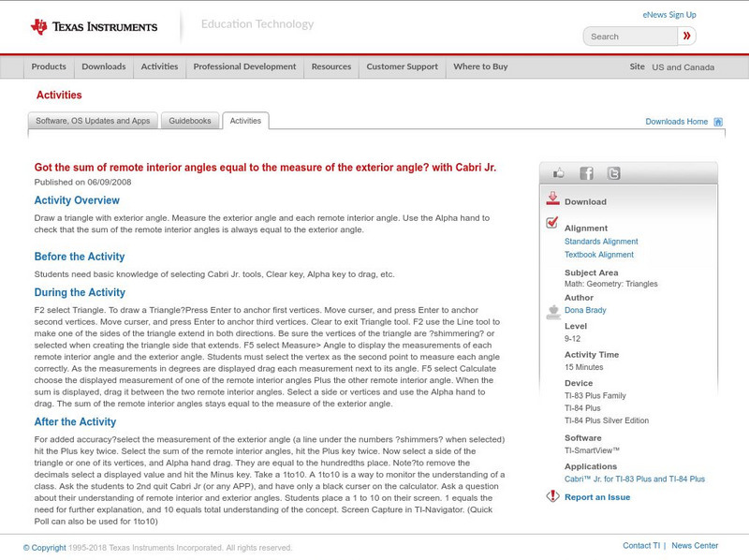Screen dimensions: 749x560
Task: Share on Twitter icon
Action: (x=613, y=173)
